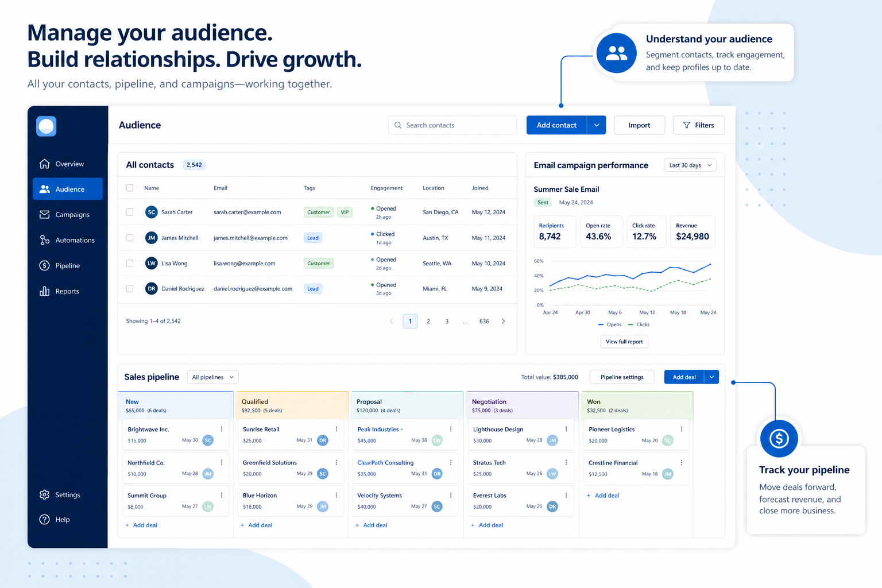Screen dimensions: 882x588
Task: Click the Add deal blue button
Action: [684, 377]
